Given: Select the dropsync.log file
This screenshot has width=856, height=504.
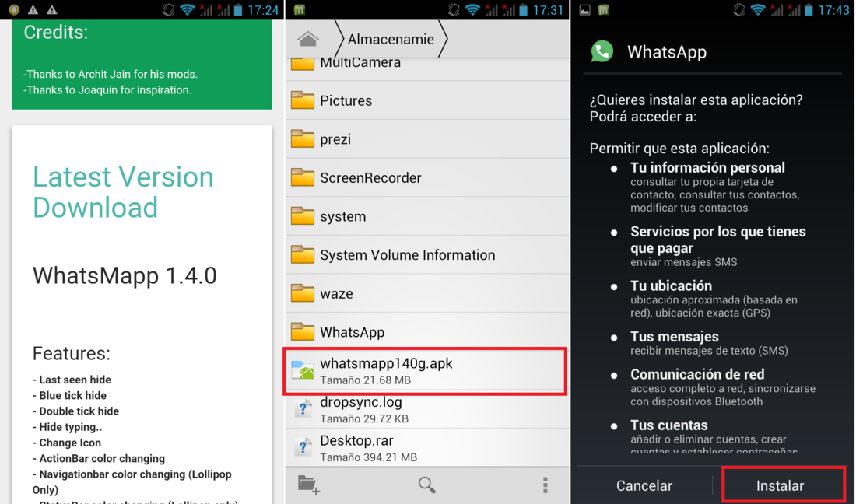Looking at the screenshot, I should (x=427, y=410).
